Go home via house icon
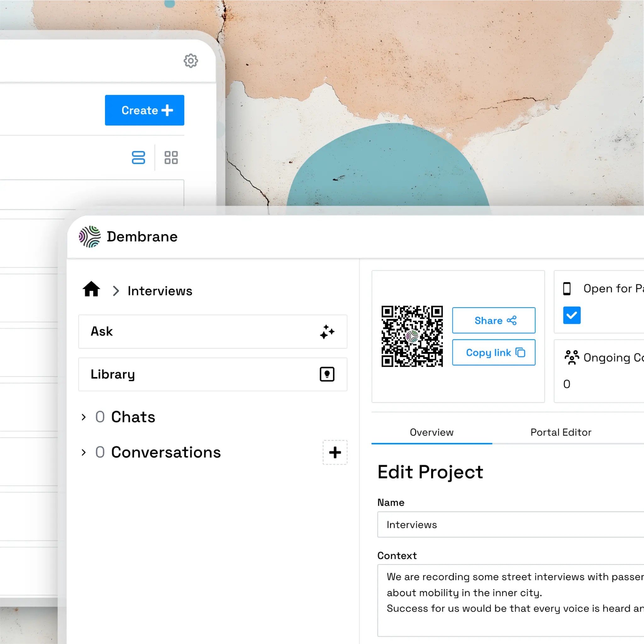The width and height of the screenshot is (644, 644). [91, 289]
